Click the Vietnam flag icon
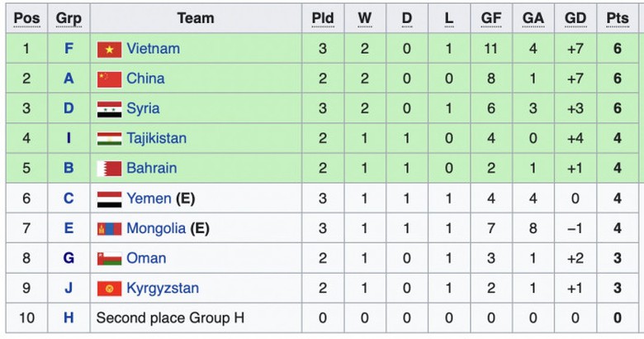Image resolution: width=644 pixels, height=339 pixels. click(x=109, y=50)
